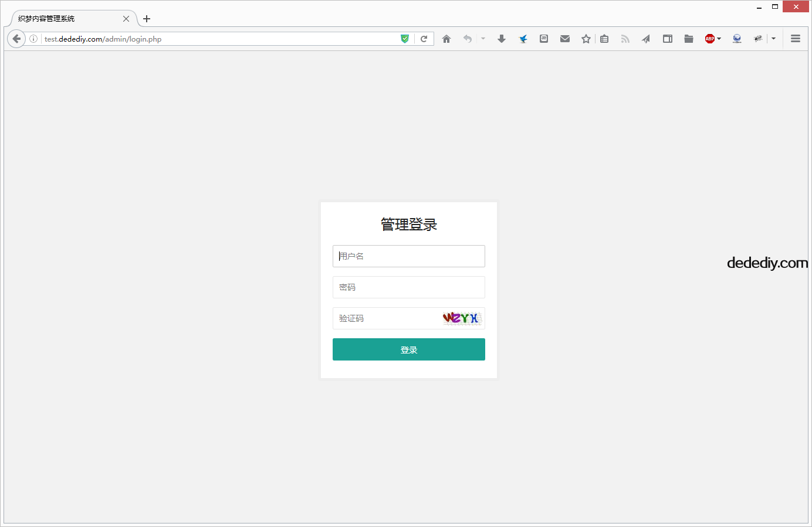Screen dimensions: 812x527
Task: Refresh the captcha image
Action: pyautogui.click(x=462, y=318)
